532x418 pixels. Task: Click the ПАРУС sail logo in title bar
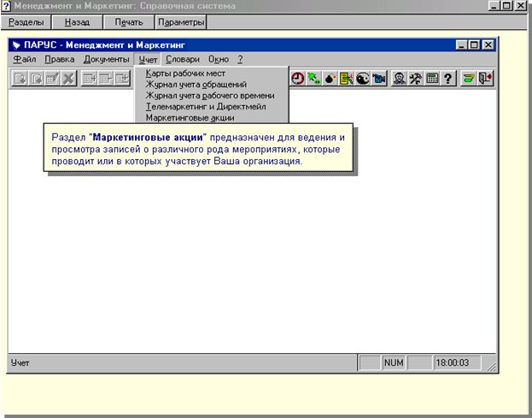click(x=16, y=44)
